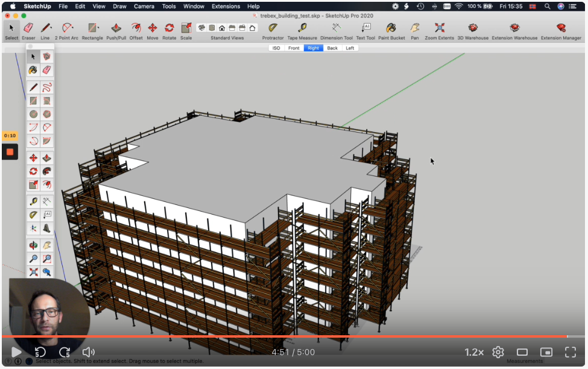Viewport: 588px width, 369px height.
Task: Stop the screen recording with orange square
Action: 10,152
